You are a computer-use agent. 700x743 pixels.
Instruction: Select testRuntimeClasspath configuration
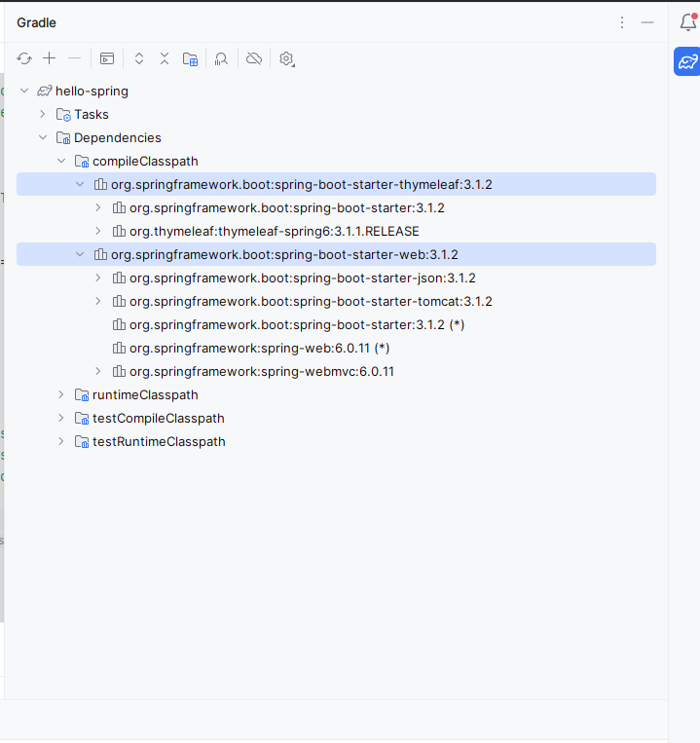336,442
